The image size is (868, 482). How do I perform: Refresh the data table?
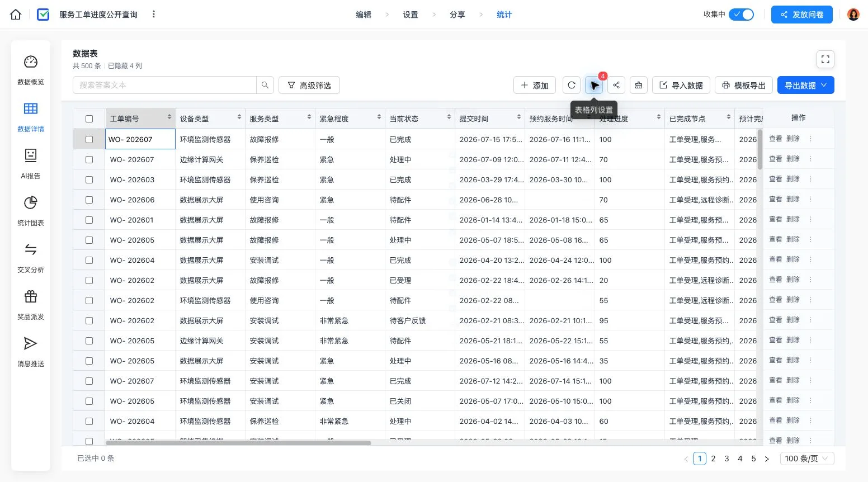pyautogui.click(x=572, y=85)
